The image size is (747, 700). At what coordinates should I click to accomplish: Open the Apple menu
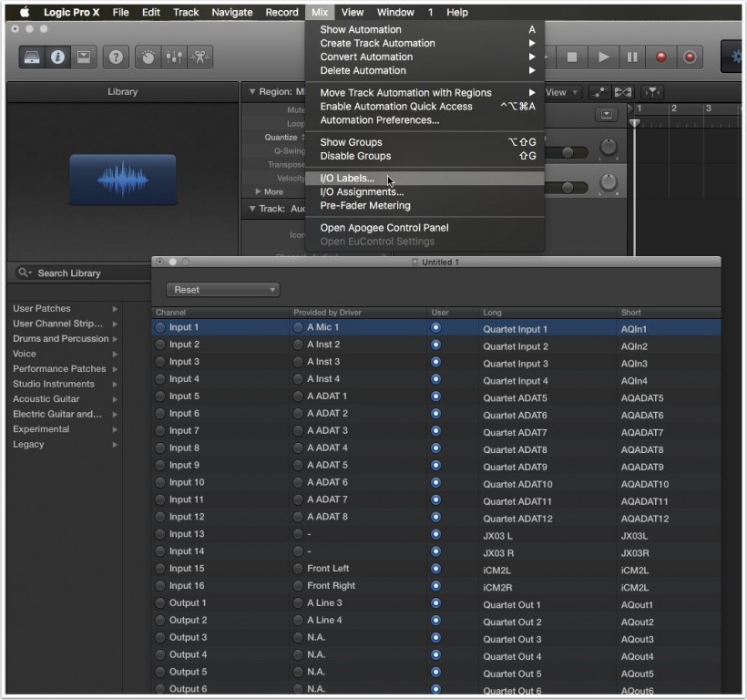coord(24,12)
